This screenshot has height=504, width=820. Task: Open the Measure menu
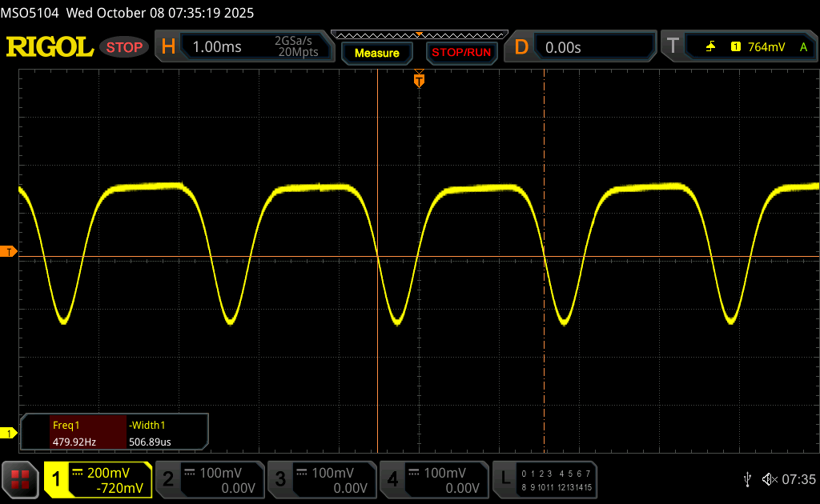[376, 53]
